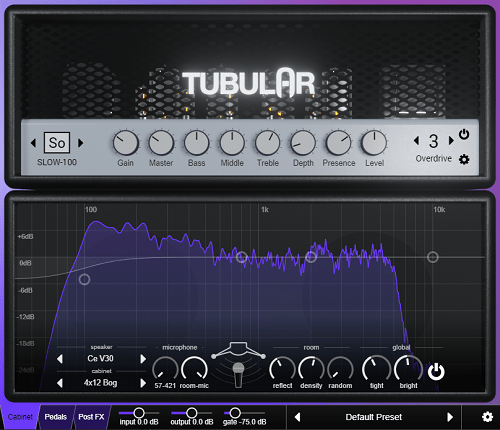This screenshot has width=500, height=430.
Task: Click the Overdrive channel label
Action: coord(433,158)
